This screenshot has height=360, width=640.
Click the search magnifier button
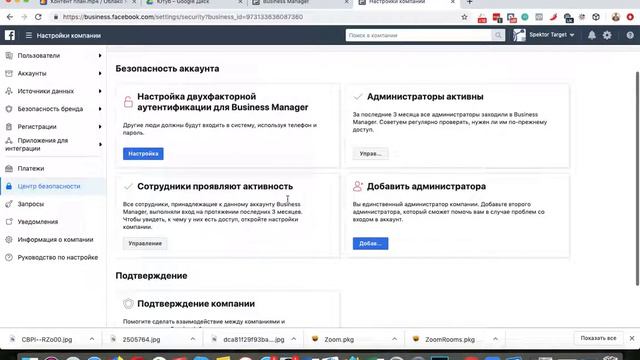point(498,36)
